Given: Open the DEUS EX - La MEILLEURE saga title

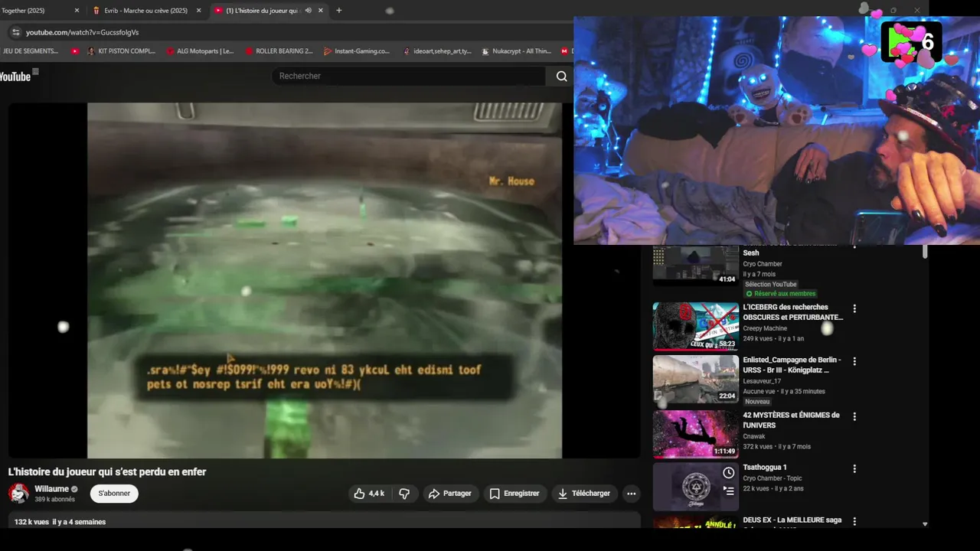Looking at the screenshot, I should click(x=792, y=520).
